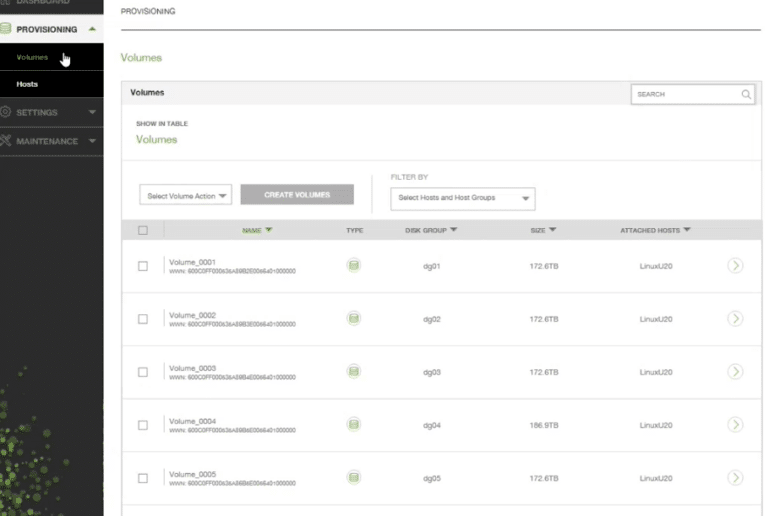Expand the Settings menu arrow
The height and width of the screenshot is (516, 780).
pyautogui.click(x=92, y=112)
